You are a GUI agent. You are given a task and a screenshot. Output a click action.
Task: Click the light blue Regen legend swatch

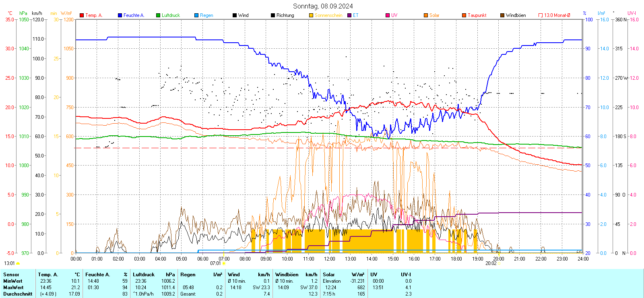(x=196, y=15)
